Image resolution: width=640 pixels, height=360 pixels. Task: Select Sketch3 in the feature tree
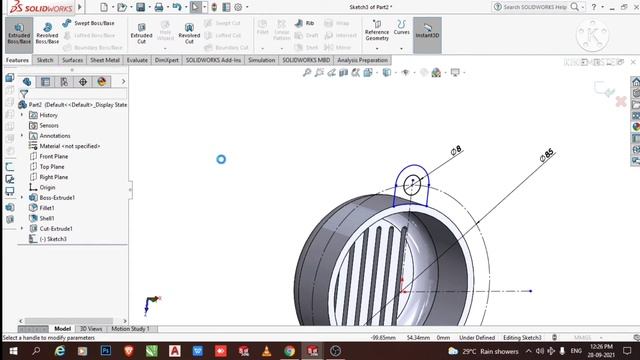click(x=48, y=239)
